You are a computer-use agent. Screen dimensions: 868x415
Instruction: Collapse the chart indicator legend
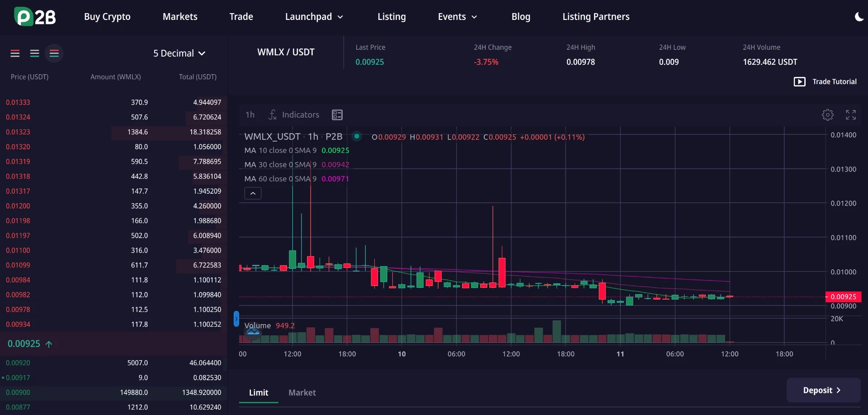pyautogui.click(x=253, y=193)
